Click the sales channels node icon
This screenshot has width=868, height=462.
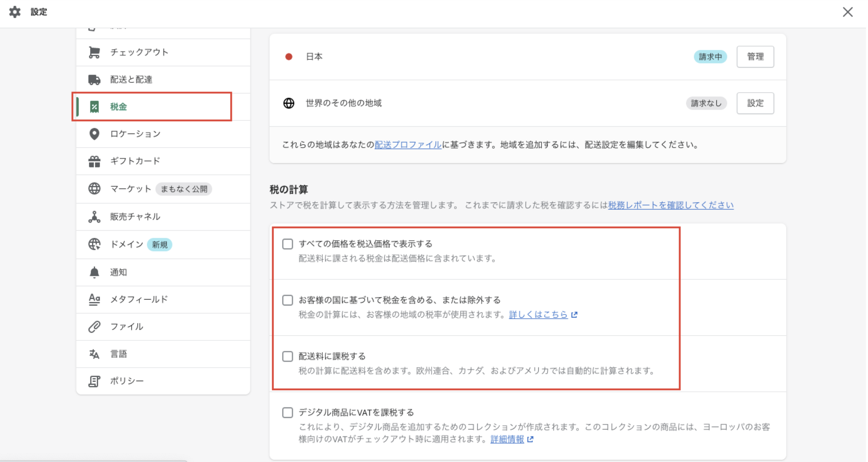pyautogui.click(x=94, y=217)
